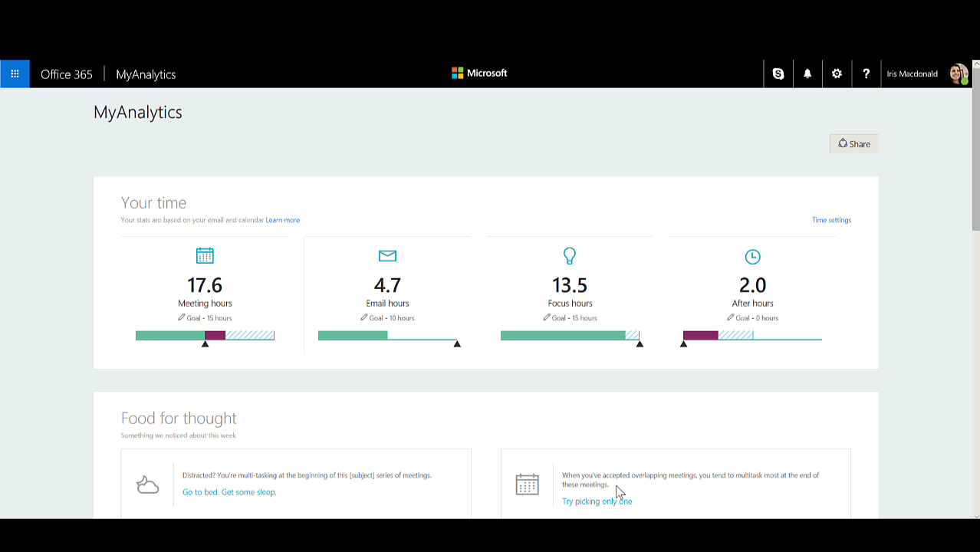Open the Office 365 app launcher grid
The width and height of the screenshot is (980, 552).
15,74
